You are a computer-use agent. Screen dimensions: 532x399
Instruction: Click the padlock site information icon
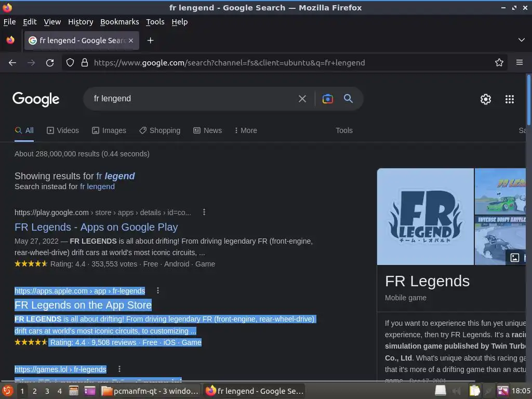tap(85, 62)
